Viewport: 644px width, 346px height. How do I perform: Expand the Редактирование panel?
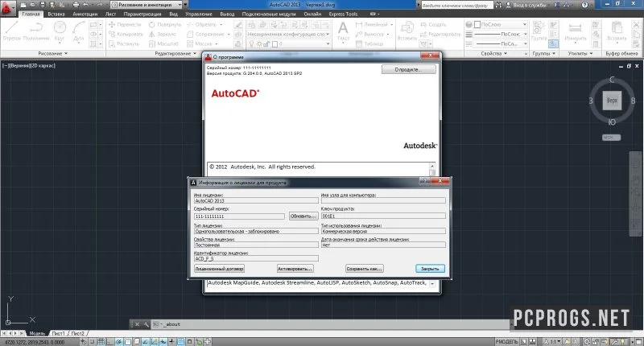175,53
